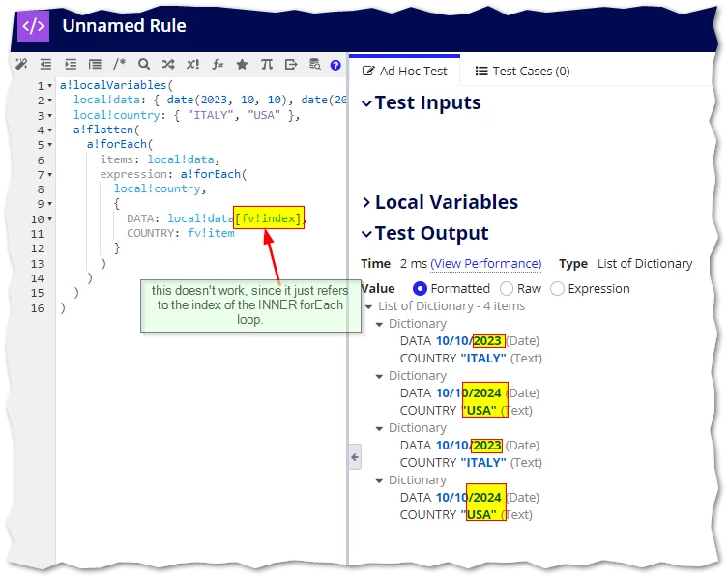
Task: Click fv!item on line 11
Action: (x=212, y=233)
